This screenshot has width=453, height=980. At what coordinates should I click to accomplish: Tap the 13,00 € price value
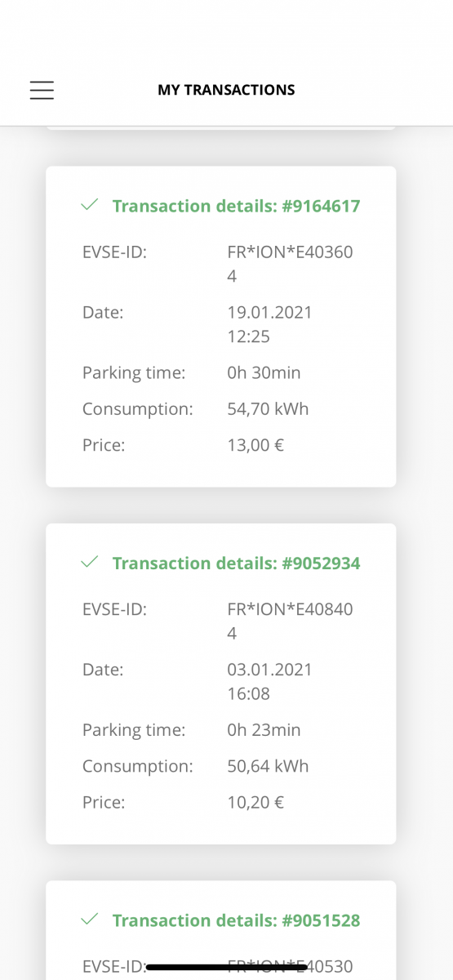(x=255, y=445)
